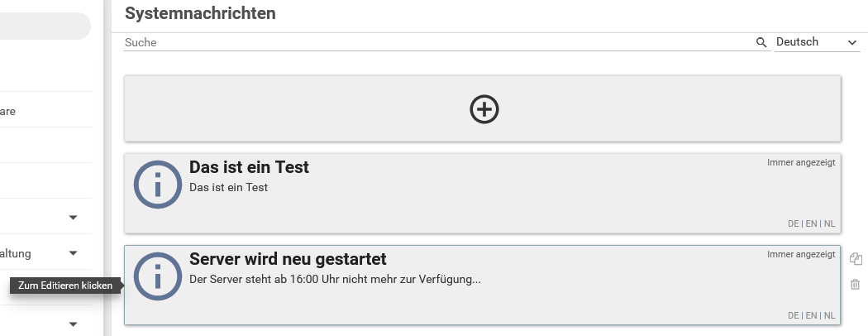Click "Immer angezeigt" on the Server message
This screenshot has height=336, width=868.
800,255
